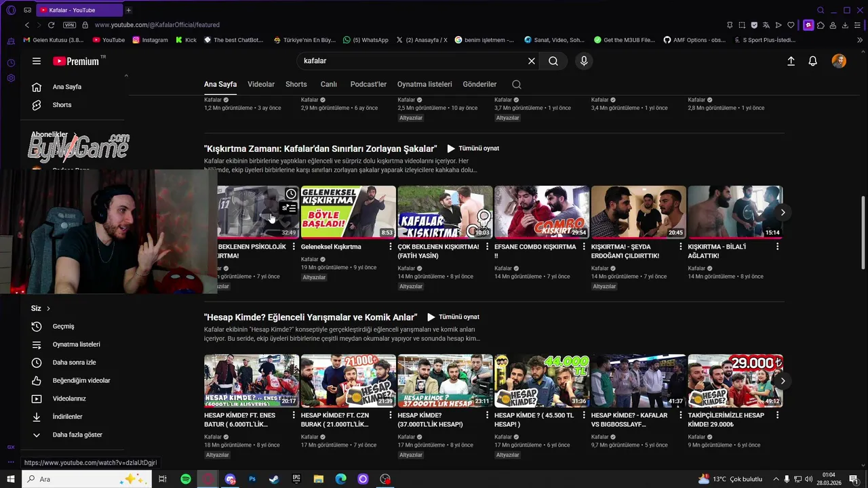Switch to Oynatma listeleri channel tab
This screenshot has width=868, height=488.
pos(425,85)
